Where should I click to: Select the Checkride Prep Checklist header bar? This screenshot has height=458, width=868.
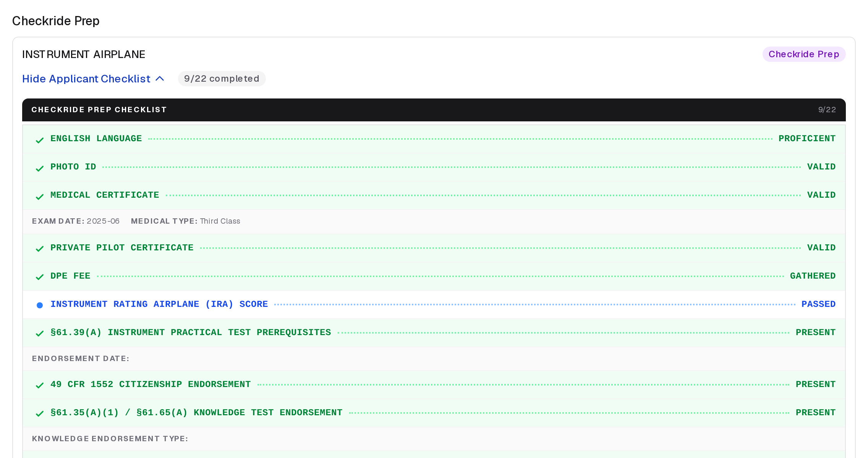434,110
